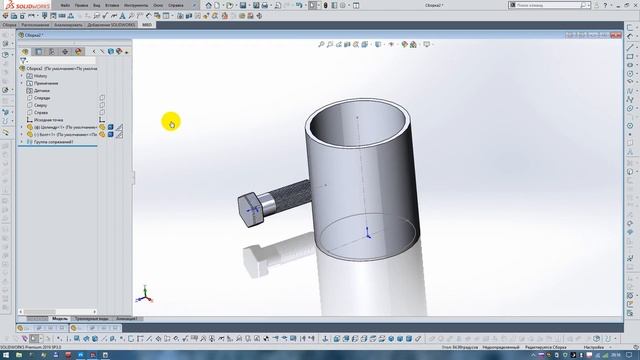Click Zoom to Fit in heads-up toolbar
This screenshot has height=360, width=640.
[x=321, y=44]
